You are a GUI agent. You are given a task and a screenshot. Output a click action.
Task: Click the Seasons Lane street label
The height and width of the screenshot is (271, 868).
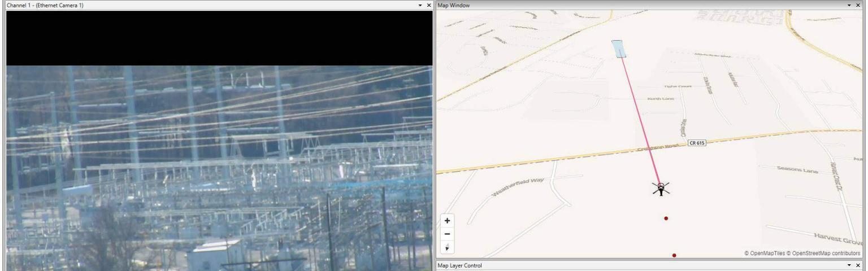coord(797,169)
